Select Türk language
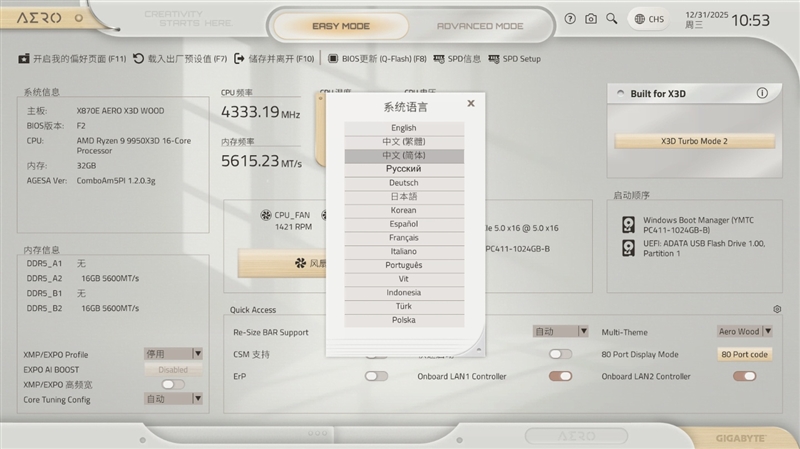This screenshot has height=449, width=800. [404, 307]
